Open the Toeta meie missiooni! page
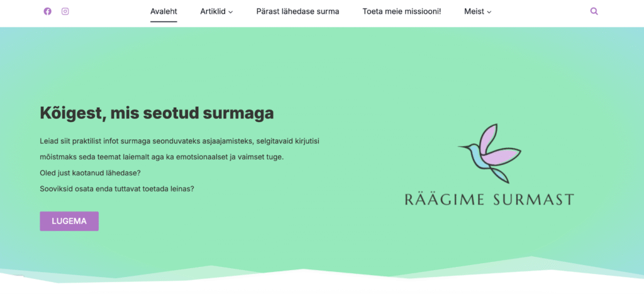The height and width of the screenshot is (294, 644). click(402, 11)
